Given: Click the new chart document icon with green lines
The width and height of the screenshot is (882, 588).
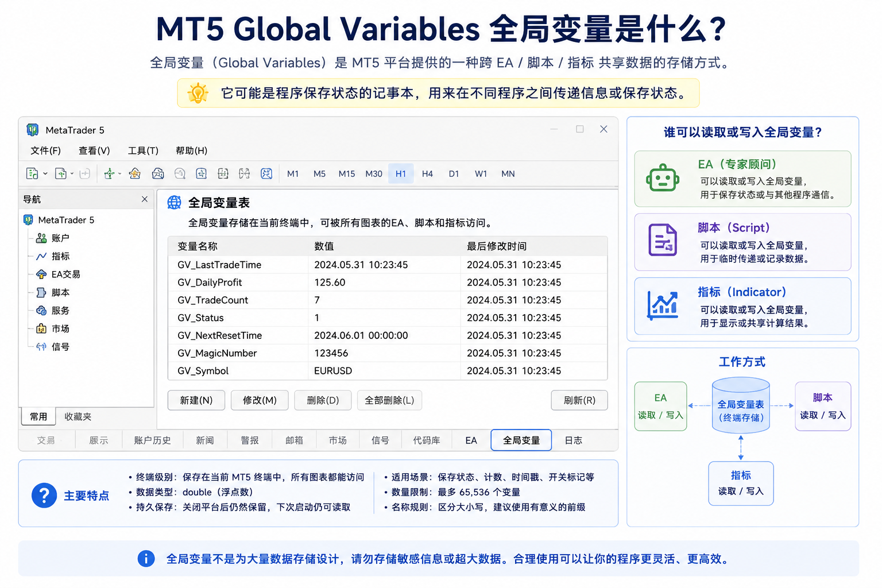Looking at the screenshot, I should pyautogui.click(x=32, y=173).
